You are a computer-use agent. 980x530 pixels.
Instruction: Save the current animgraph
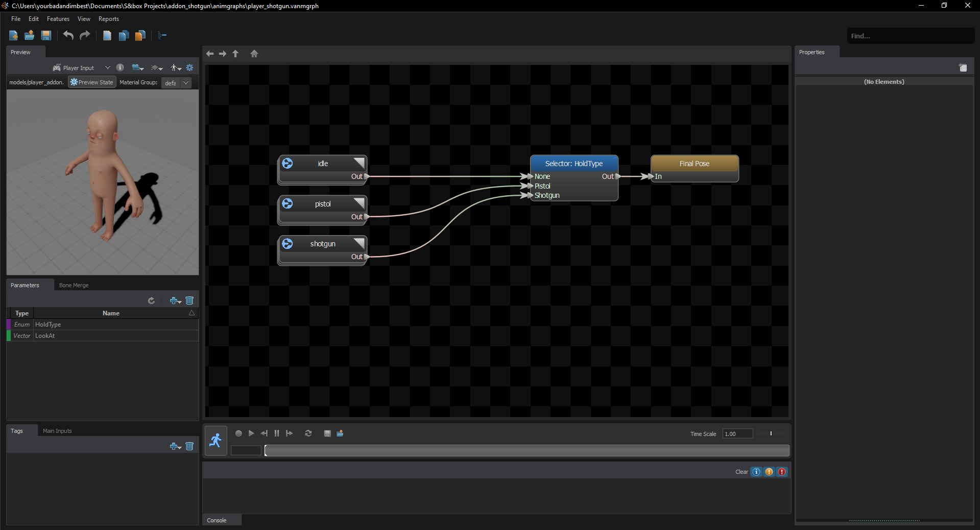pyautogui.click(x=46, y=35)
